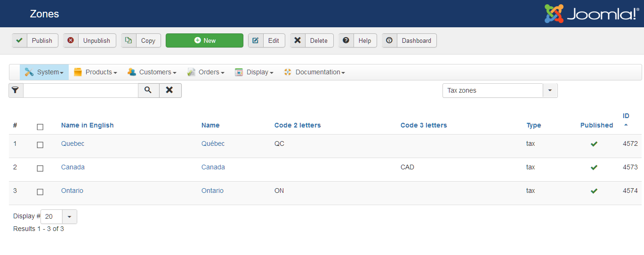Screen dimensions: 644x255
Task: Toggle Ontario's published status checkmark
Action: click(594, 191)
